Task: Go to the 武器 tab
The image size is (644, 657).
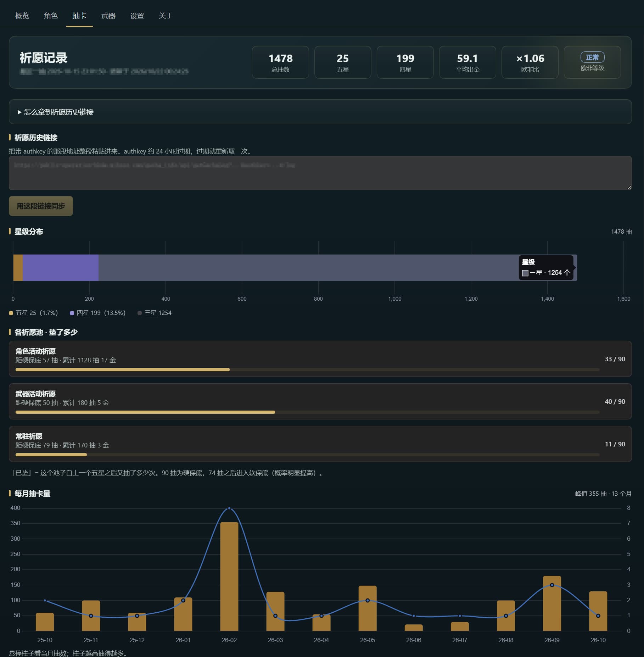Action: [108, 16]
